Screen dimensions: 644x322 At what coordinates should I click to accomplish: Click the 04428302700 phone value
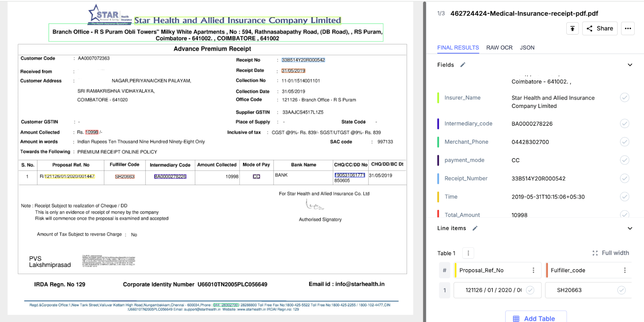(x=530, y=142)
